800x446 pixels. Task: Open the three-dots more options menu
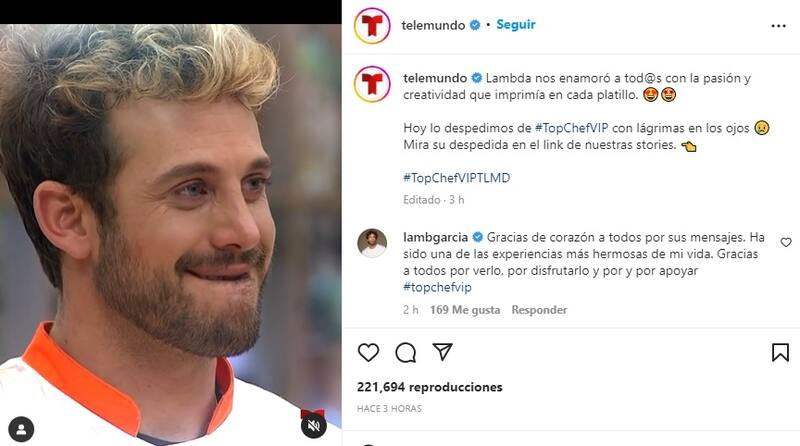(779, 26)
